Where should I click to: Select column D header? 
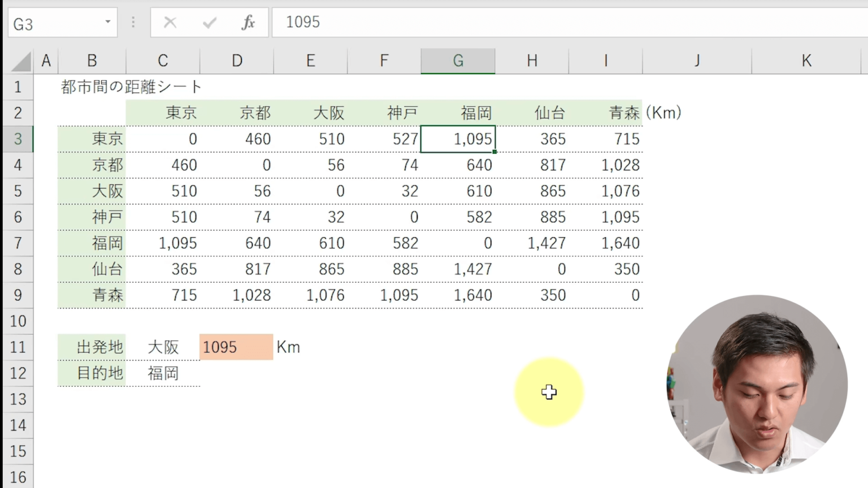click(x=237, y=60)
